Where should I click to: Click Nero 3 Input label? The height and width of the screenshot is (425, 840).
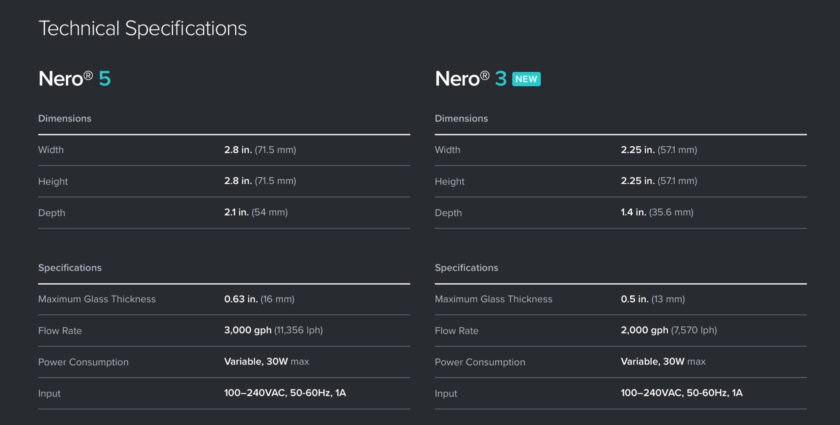(446, 394)
